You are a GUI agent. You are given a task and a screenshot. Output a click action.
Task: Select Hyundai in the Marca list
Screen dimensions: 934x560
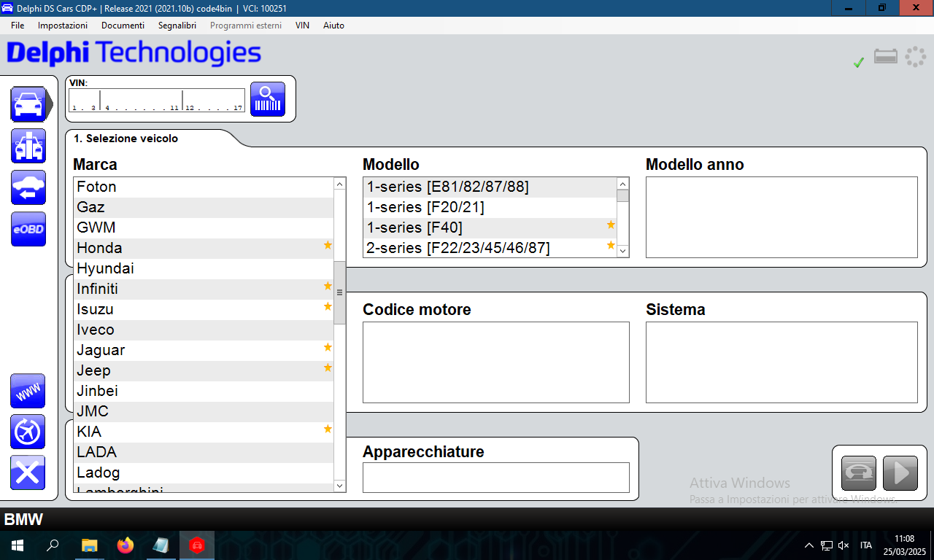pos(204,269)
